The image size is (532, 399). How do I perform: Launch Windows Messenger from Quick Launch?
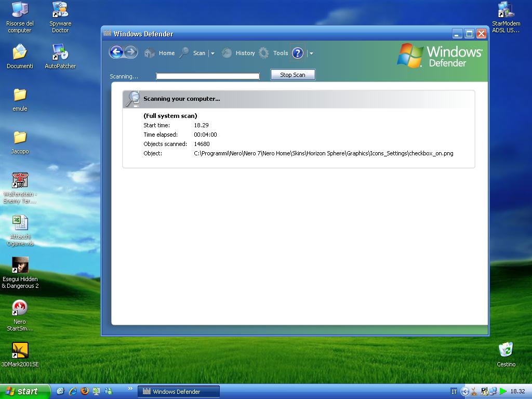coord(109,391)
